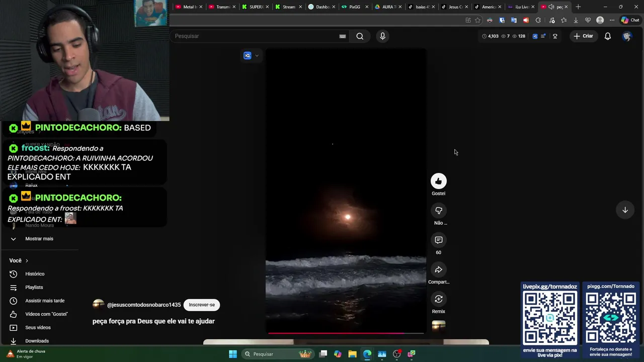Open a new browser tab
The width and height of the screenshot is (644, 362).
point(578,7)
